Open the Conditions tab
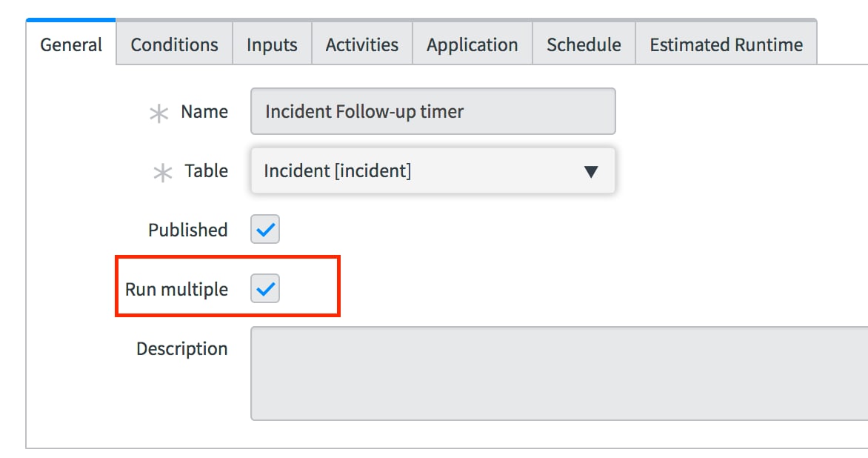 [x=174, y=44]
